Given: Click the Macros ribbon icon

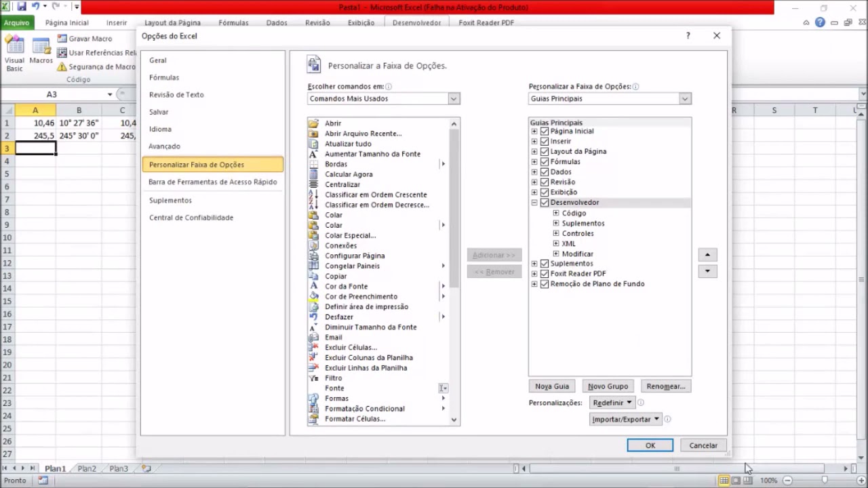Looking at the screenshot, I should (41, 46).
